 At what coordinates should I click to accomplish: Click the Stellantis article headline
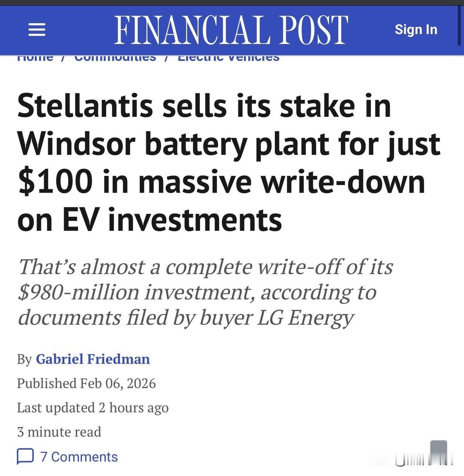[x=228, y=162]
